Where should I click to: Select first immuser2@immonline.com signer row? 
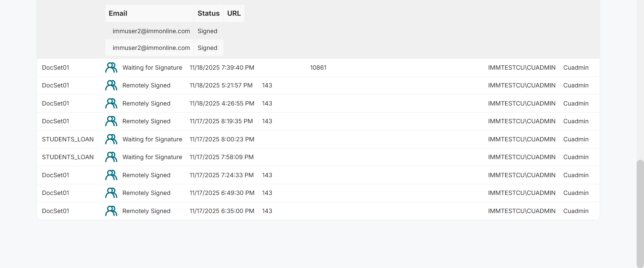[151, 31]
